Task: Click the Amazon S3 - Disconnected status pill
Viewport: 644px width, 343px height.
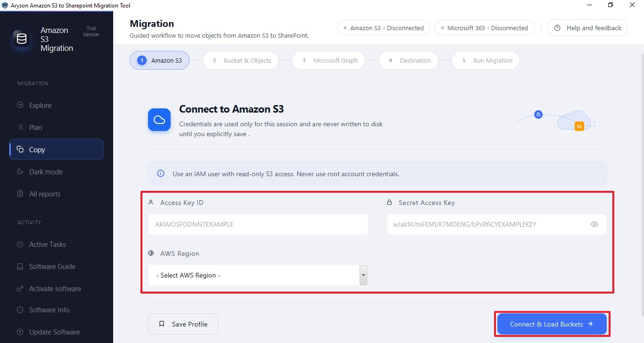Action: (x=384, y=28)
